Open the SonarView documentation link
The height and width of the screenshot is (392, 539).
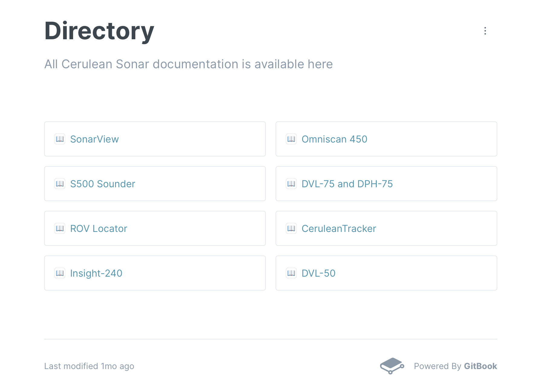(155, 139)
